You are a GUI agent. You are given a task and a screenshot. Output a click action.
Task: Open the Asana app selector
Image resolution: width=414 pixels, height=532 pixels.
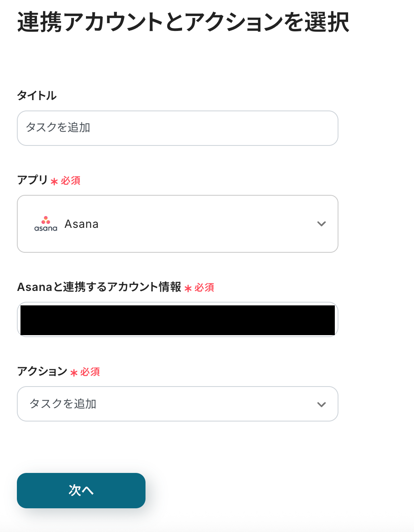(x=177, y=224)
